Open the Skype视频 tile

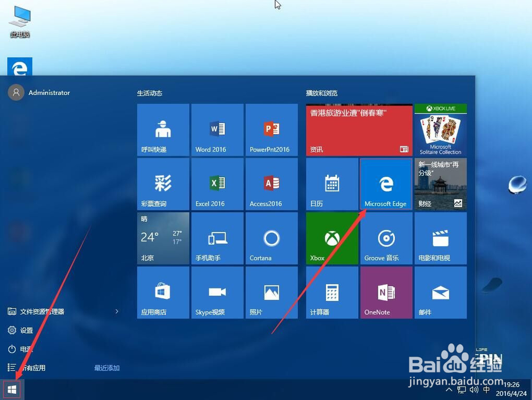pyautogui.click(x=218, y=293)
